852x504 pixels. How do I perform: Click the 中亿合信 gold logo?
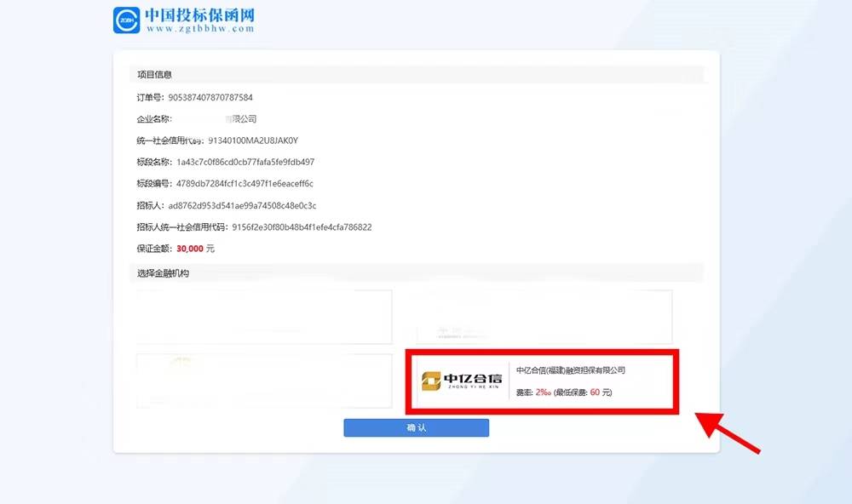pyautogui.click(x=463, y=380)
